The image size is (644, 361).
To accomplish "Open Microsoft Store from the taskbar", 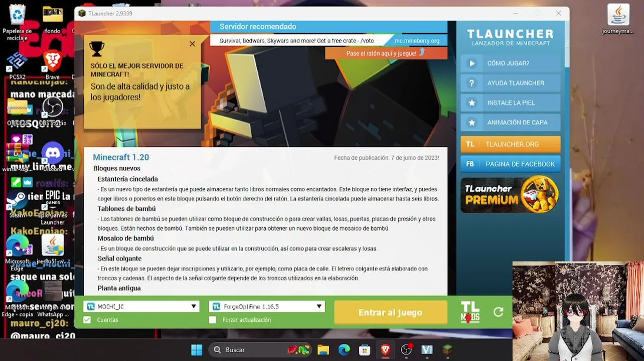I will [365, 349].
